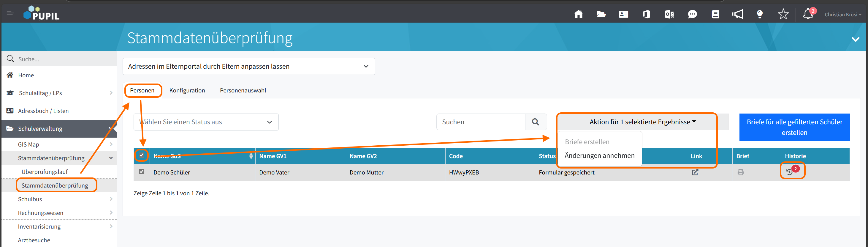Open notifications bell with 2 badge

[x=808, y=14]
